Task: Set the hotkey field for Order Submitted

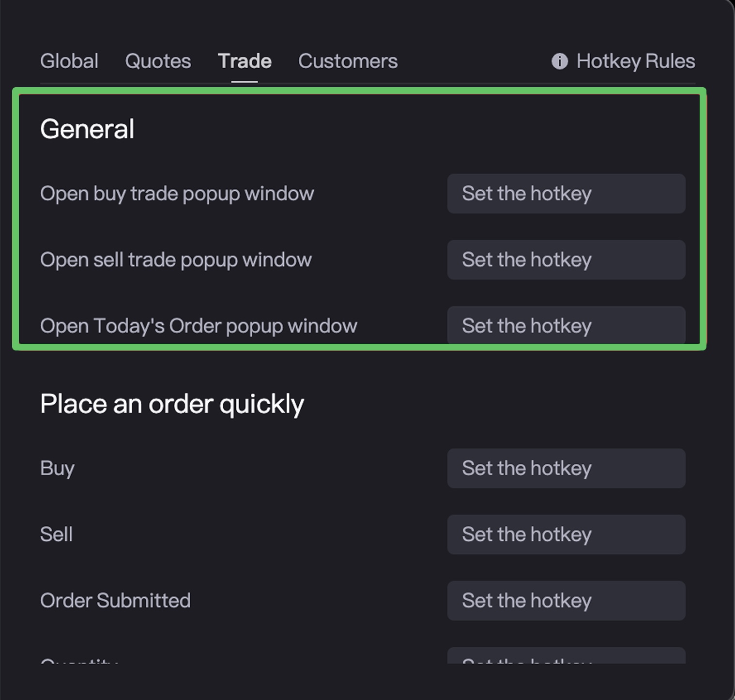Action: pos(566,601)
